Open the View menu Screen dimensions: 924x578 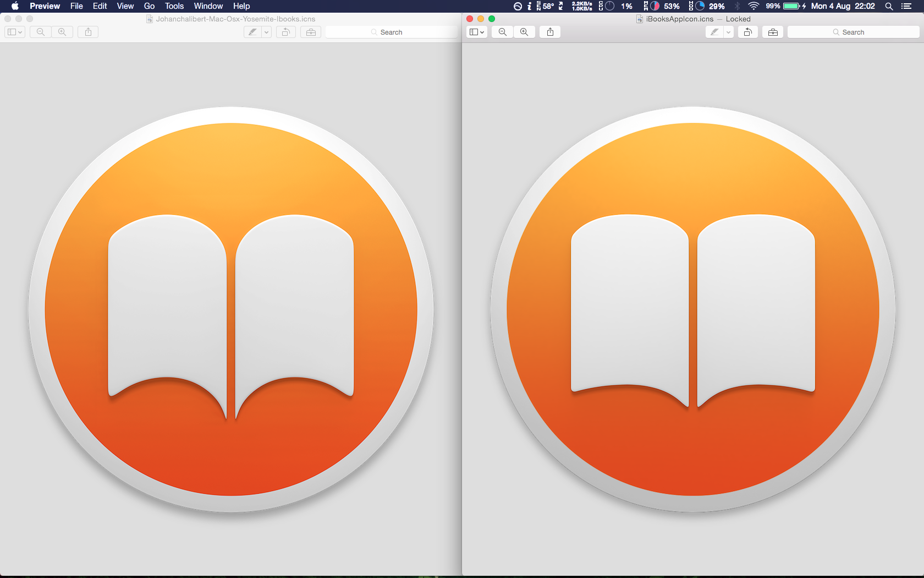pyautogui.click(x=125, y=6)
